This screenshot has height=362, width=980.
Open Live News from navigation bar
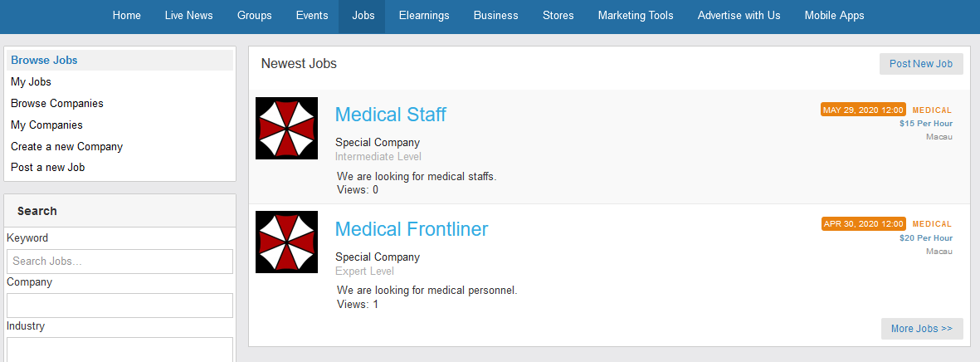(188, 16)
